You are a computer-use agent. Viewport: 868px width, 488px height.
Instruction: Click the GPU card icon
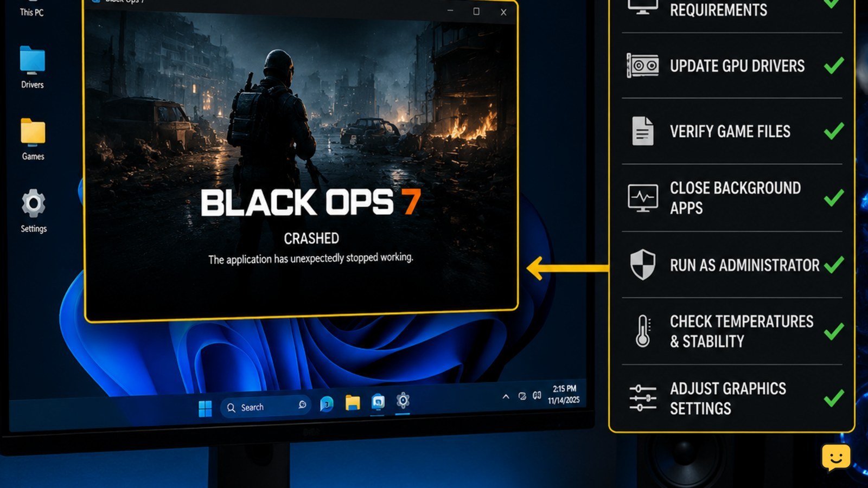coord(643,66)
